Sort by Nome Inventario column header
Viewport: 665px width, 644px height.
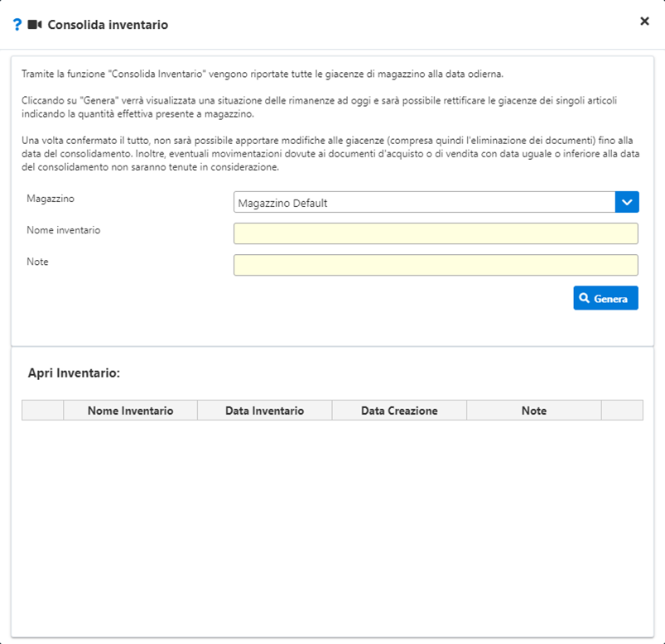pos(130,411)
